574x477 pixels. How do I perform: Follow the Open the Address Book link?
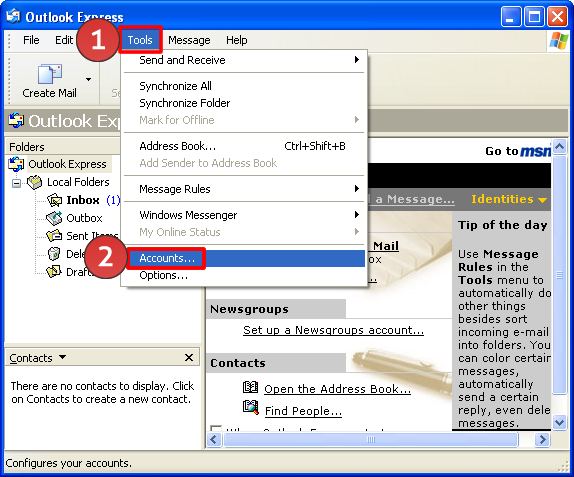(338, 389)
